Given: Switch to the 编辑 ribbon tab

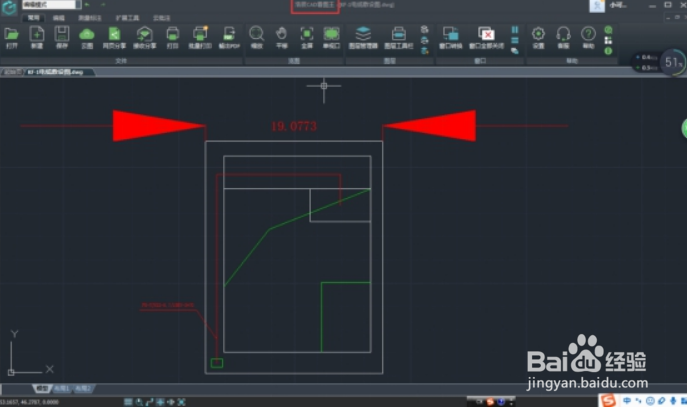Looking at the screenshot, I should [x=59, y=18].
